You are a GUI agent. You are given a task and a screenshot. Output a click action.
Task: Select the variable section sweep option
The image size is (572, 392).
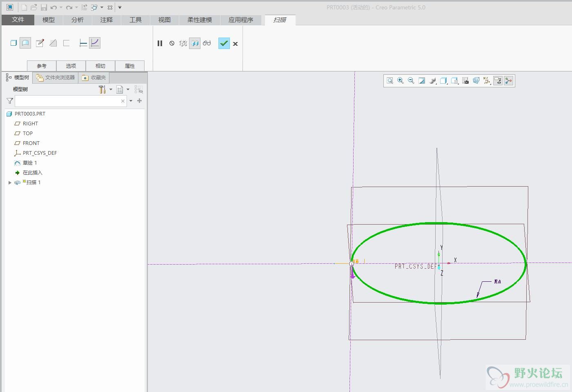[95, 43]
